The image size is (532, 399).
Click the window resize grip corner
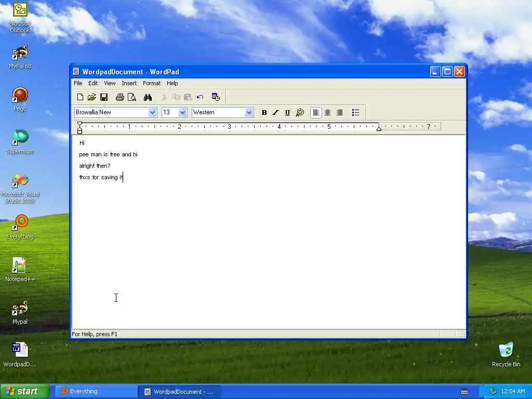click(463, 335)
